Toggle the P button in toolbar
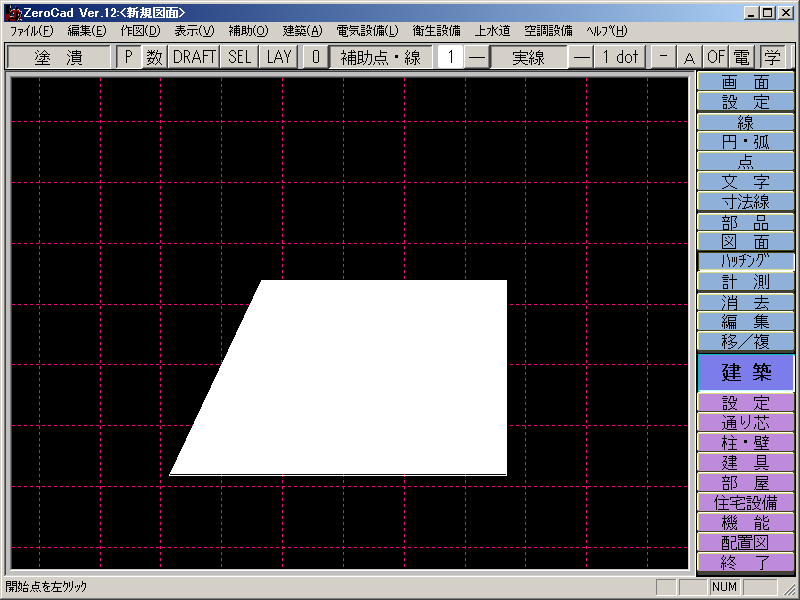This screenshot has height=600, width=800. coord(128,57)
